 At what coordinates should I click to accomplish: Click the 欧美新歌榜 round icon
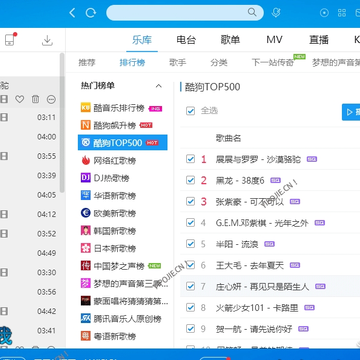click(86, 213)
